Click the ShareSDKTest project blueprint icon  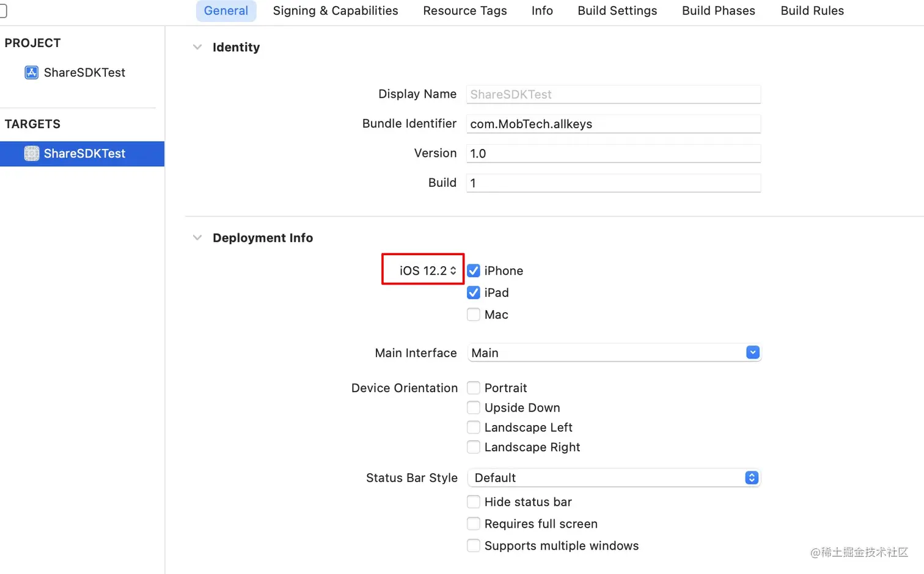click(x=31, y=73)
